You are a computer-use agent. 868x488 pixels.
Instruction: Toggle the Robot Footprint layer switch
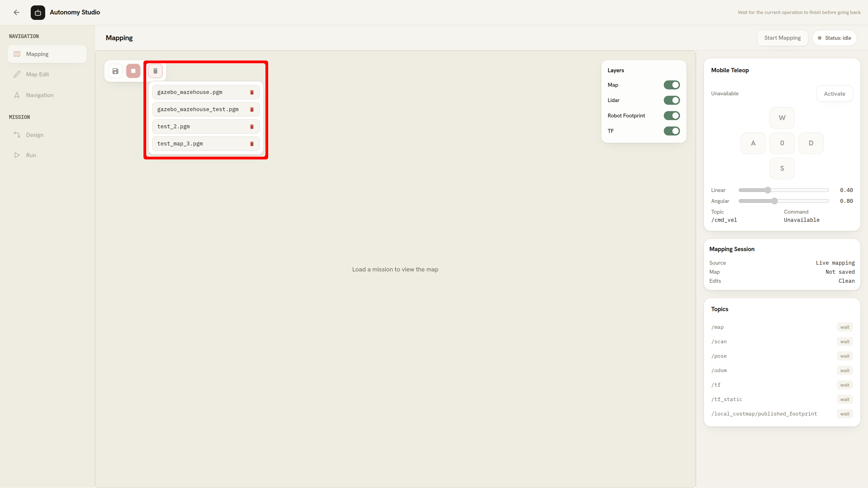tap(671, 116)
